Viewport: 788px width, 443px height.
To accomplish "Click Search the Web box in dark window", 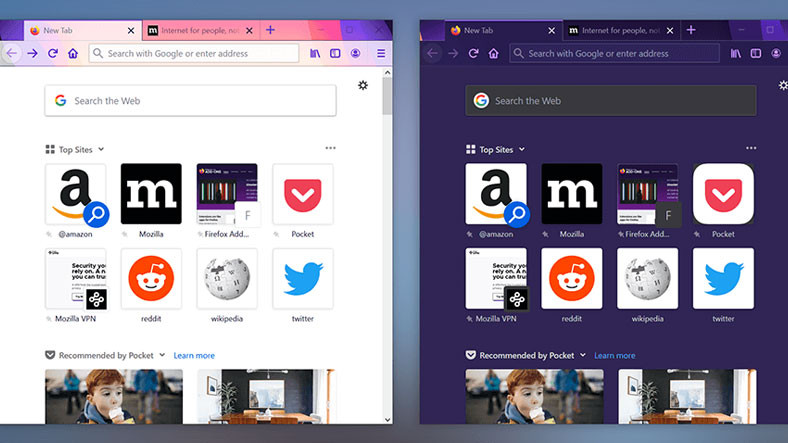I will click(x=611, y=100).
